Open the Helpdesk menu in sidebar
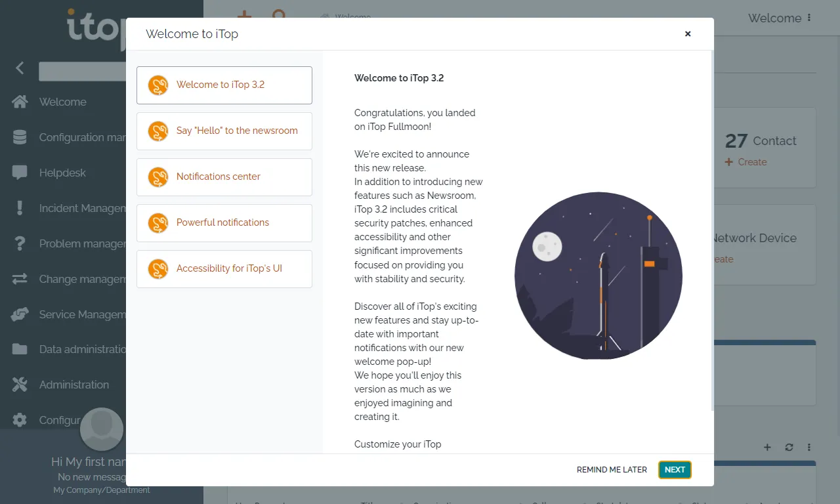The width and height of the screenshot is (840, 504). pyautogui.click(x=62, y=173)
